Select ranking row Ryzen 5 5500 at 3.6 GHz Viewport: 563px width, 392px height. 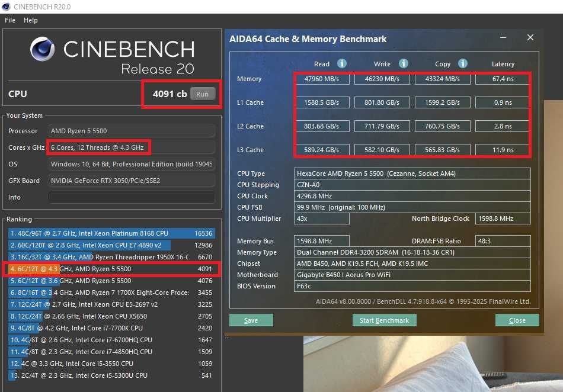pos(111,281)
